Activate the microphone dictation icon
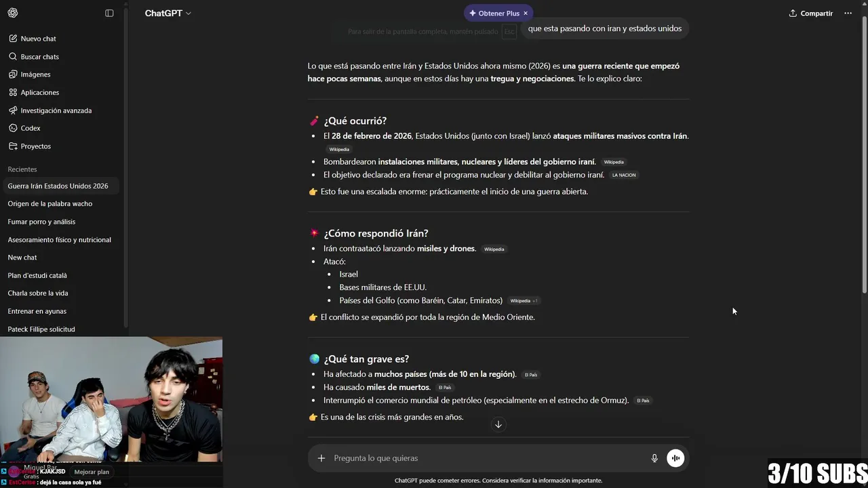The image size is (868, 488). point(654,458)
